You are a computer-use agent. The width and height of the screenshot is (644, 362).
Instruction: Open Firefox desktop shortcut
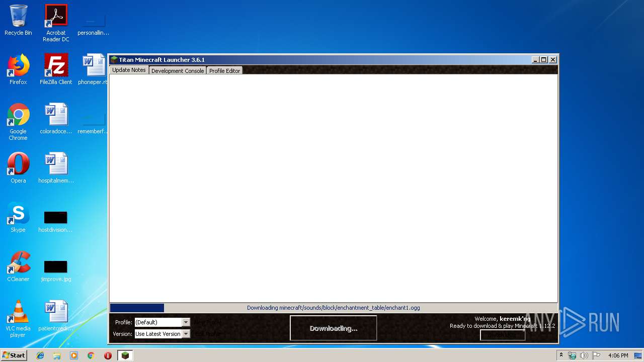point(18,69)
